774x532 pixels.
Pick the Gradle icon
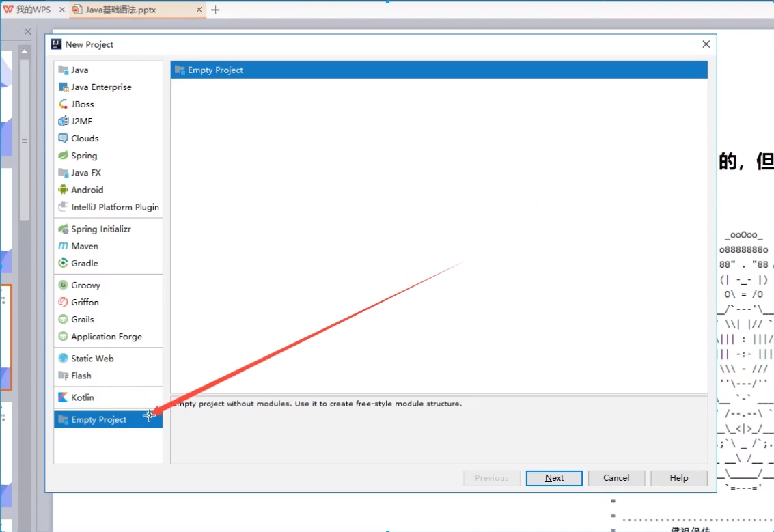(x=63, y=263)
